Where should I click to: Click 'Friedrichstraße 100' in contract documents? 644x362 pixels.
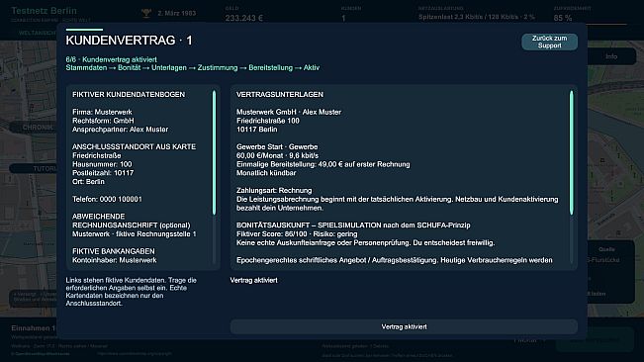268,121
